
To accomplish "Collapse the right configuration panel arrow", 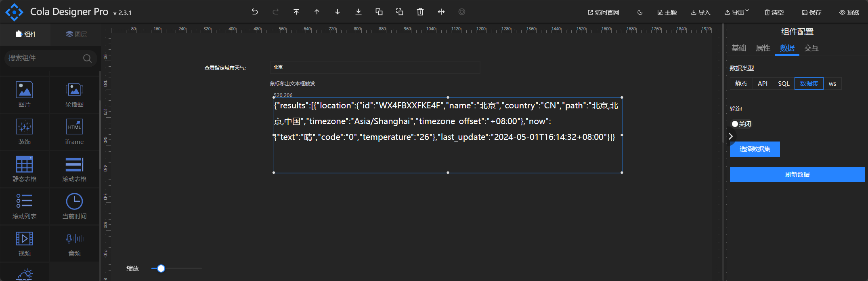I will (x=731, y=136).
